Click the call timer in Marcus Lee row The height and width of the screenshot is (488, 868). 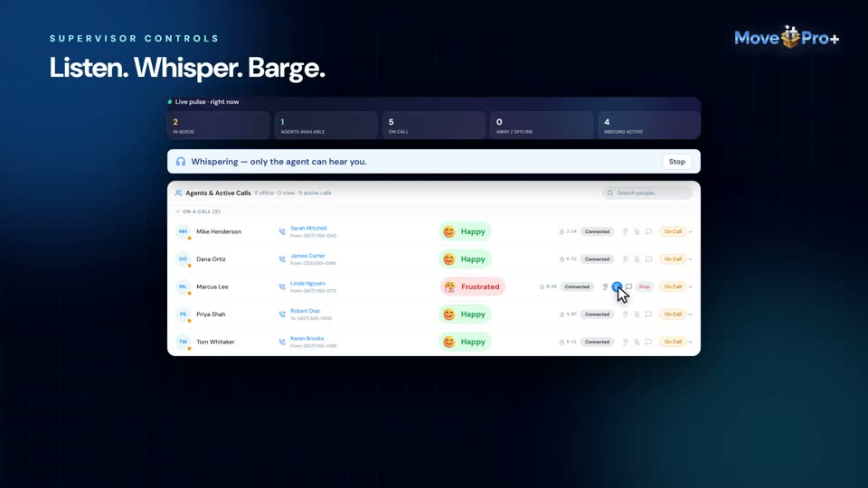548,286
